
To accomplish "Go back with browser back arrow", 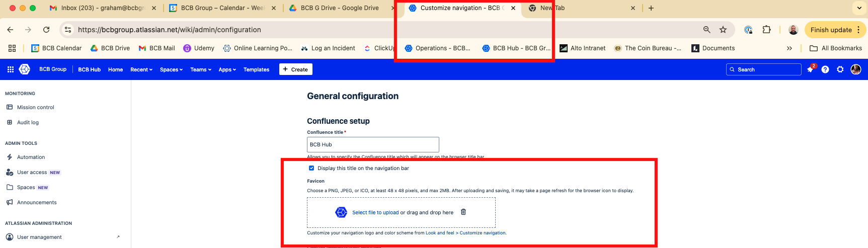I will (x=10, y=30).
